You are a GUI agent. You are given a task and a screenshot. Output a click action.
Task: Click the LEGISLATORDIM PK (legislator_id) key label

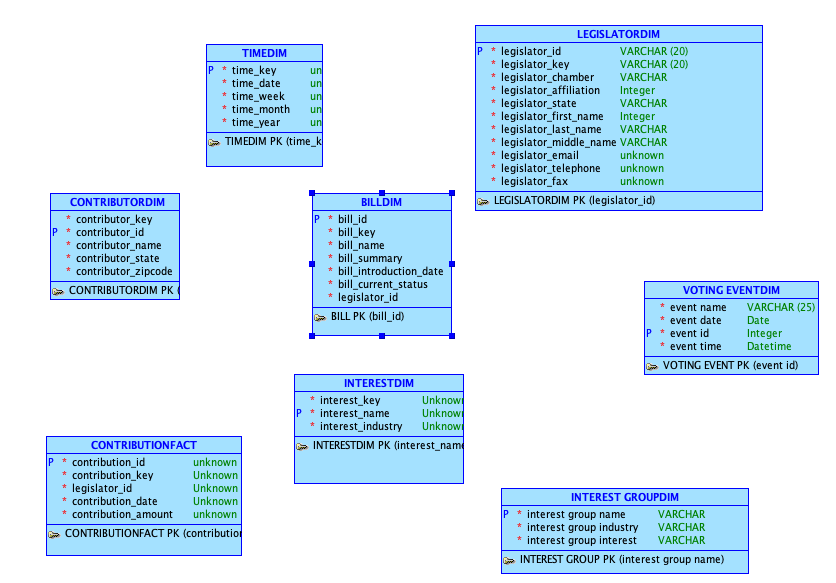tap(574, 201)
